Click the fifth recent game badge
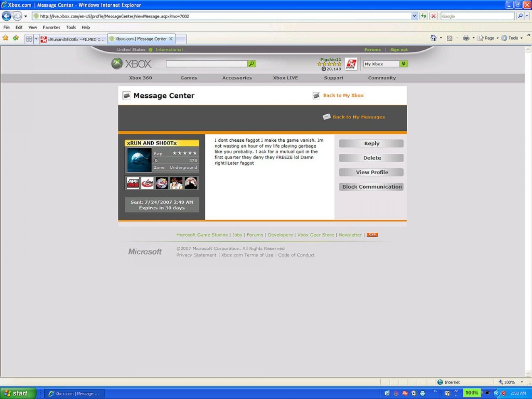Image resolution: width=532 pixels, height=399 pixels. 191,183
